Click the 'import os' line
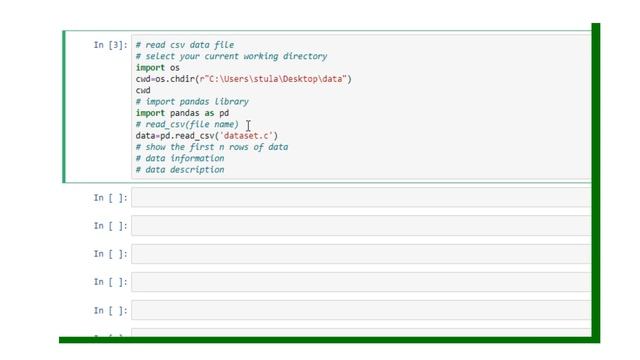This screenshot has height=360, width=640. pyautogui.click(x=158, y=68)
